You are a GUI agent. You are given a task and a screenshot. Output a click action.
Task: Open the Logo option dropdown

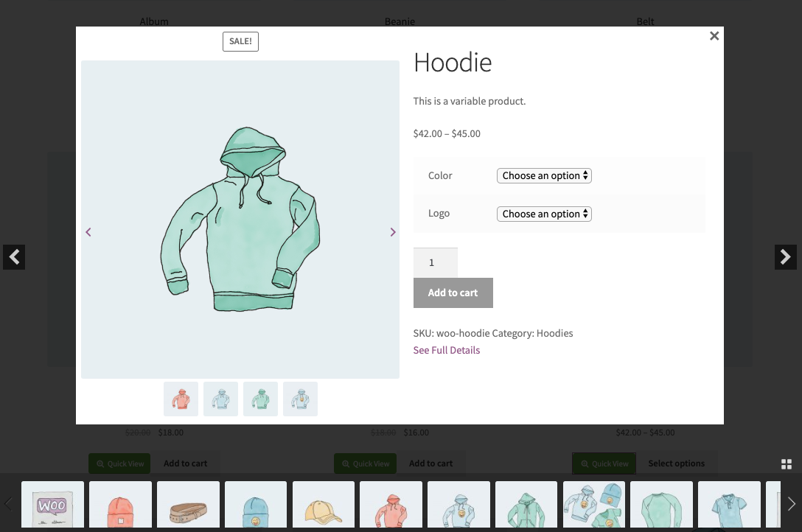(x=544, y=214)
